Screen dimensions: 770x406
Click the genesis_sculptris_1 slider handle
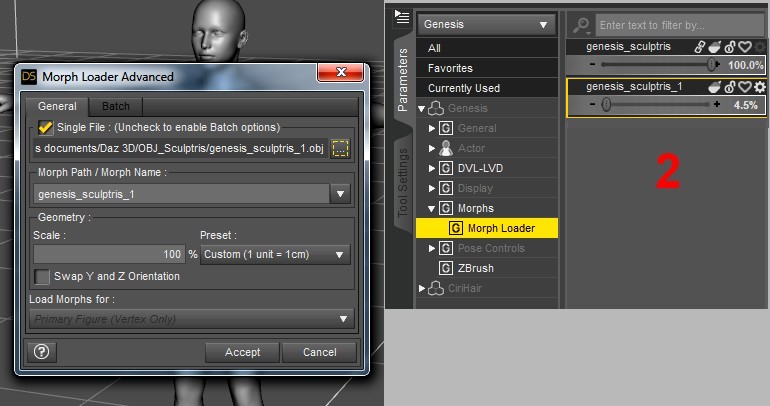(606, 104)
